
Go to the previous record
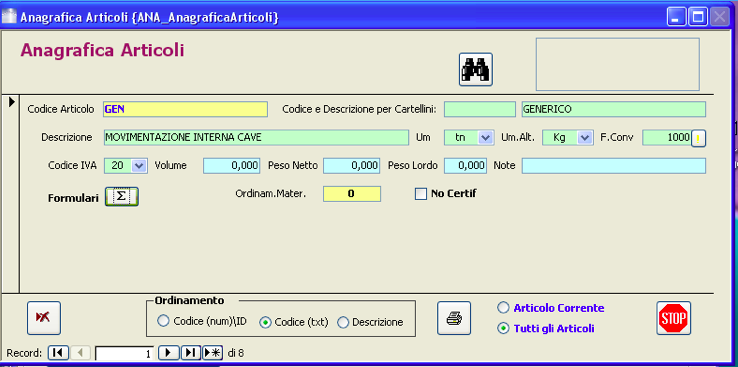pyautogui.click(x=80, y=352)
